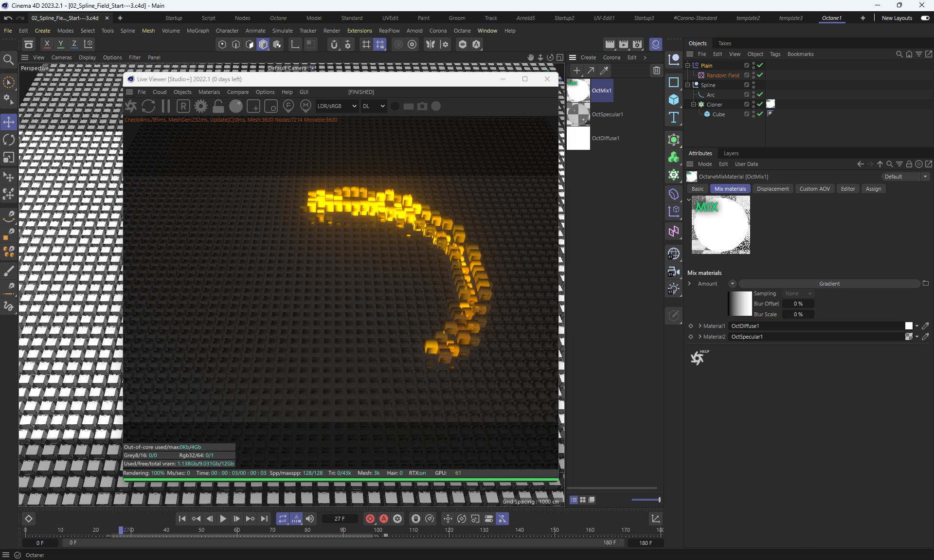Collapse the Cloner tree item

click(693, 104)
